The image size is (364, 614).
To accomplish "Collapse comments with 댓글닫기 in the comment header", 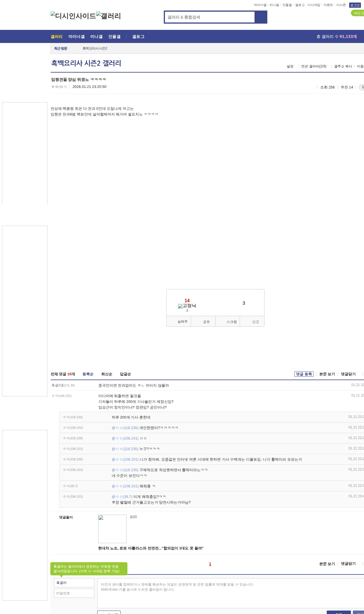I will (348, 374).
